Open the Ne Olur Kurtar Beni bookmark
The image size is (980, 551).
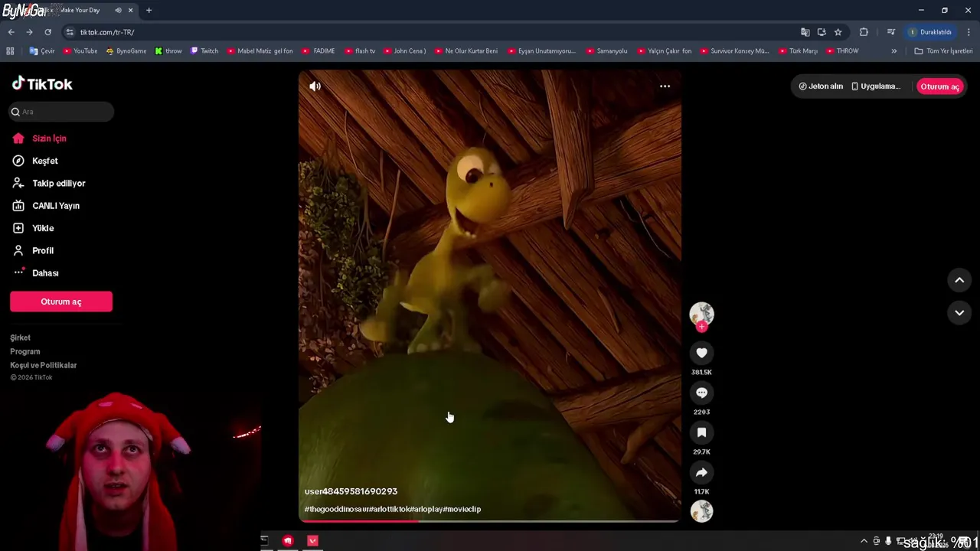tap(466, 51)
